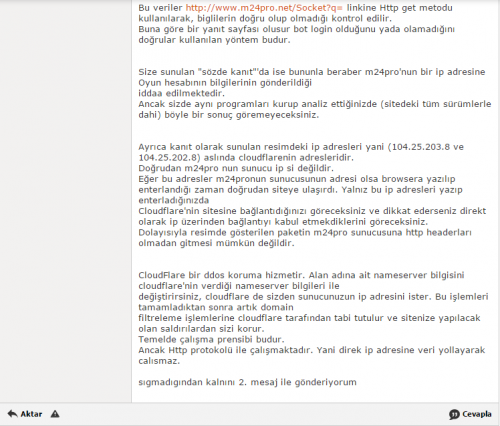Viewport: 500px width, 426px height.
Task: Click the warning report triangle icon
Action: tap(55, 414)
